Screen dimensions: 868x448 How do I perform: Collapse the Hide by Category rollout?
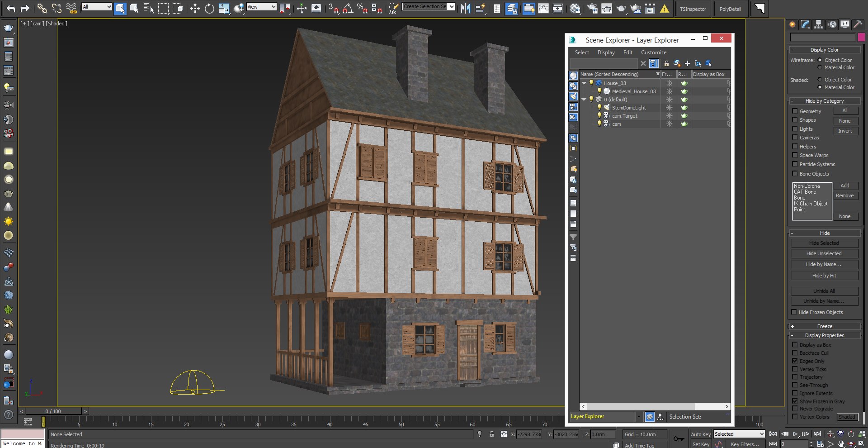(x=825, y=101)
